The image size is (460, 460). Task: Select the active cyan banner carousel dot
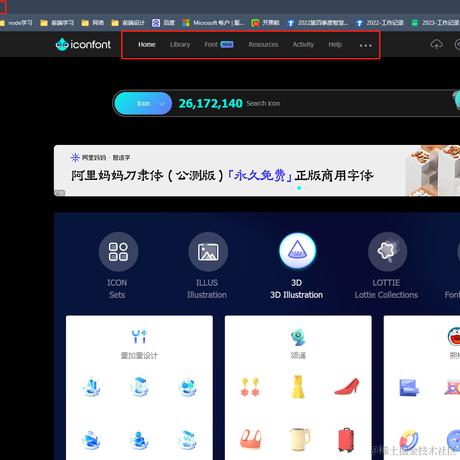tap(299, 188)
